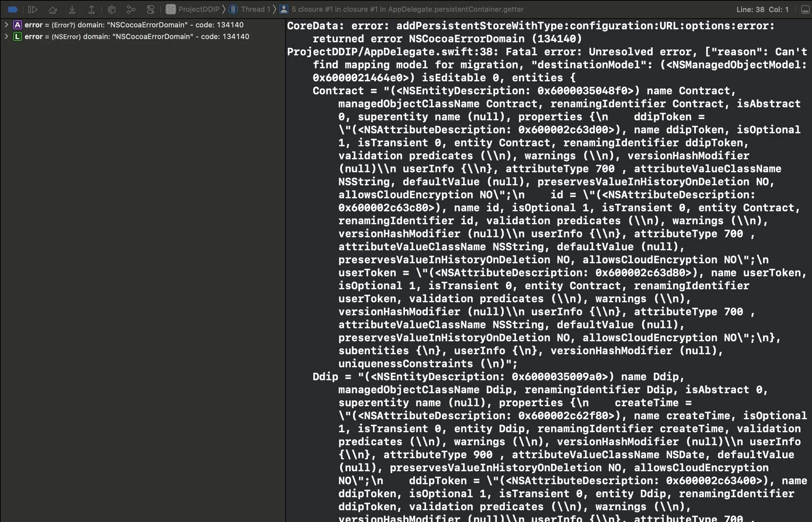The width and height of the screenshot is (812, 522).
Task: Toggle the breakpoints activation button
Action: [13, 9]
